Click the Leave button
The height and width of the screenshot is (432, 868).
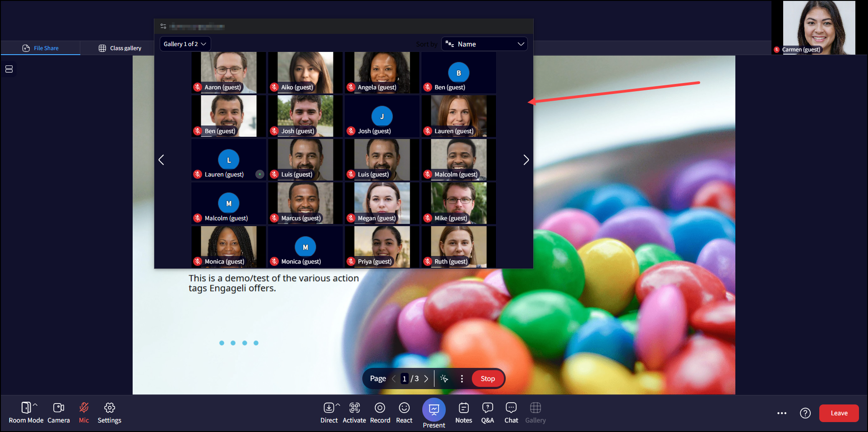[839, 413]
